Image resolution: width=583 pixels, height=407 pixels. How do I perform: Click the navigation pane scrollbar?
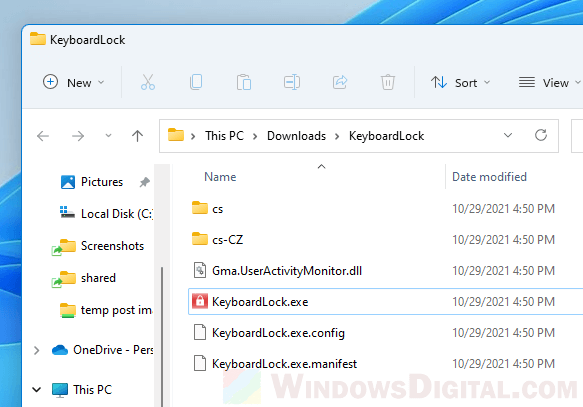click(162, 336)
